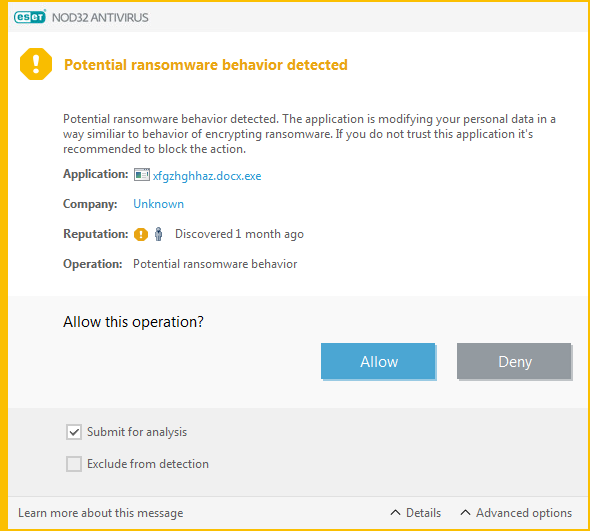Click the 'Discovered 1 month ago' reputation text
Screen dimensions: 590x531
pos(239,234)
